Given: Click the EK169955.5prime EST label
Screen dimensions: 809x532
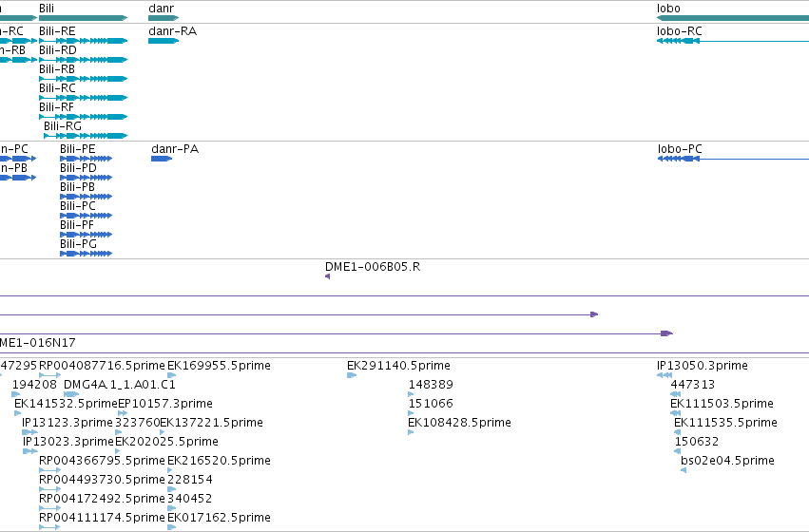Looking at the screenshot, I should pyautogui.click(x=219, y=366).
